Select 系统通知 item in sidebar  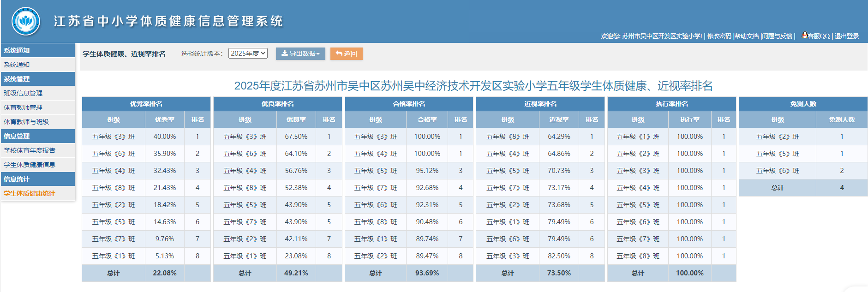coord(17,65)
